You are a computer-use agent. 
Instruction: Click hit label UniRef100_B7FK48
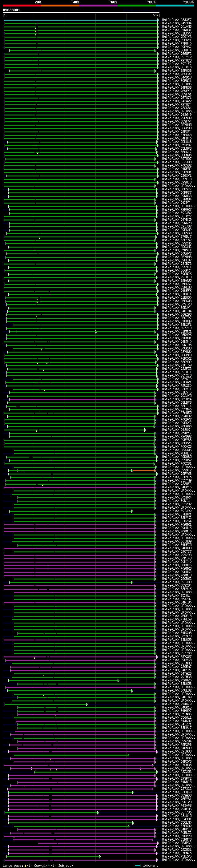[x=176, y=135]
